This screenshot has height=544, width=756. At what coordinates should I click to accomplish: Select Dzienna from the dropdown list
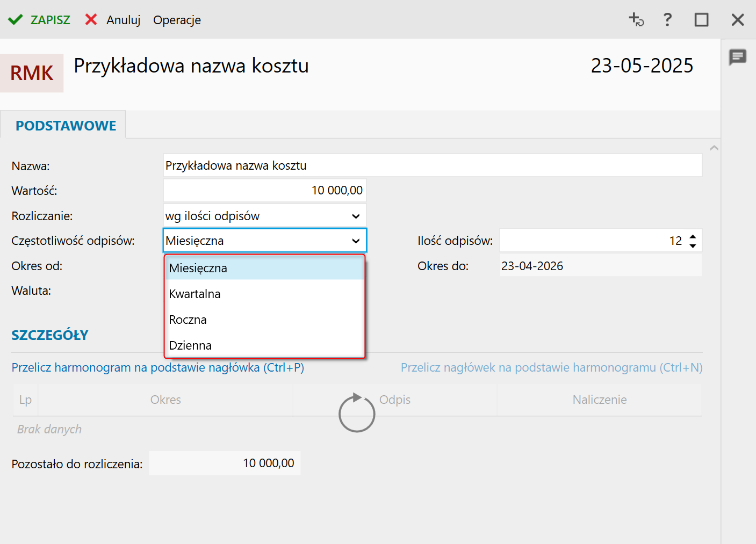(x=264, y=345)
